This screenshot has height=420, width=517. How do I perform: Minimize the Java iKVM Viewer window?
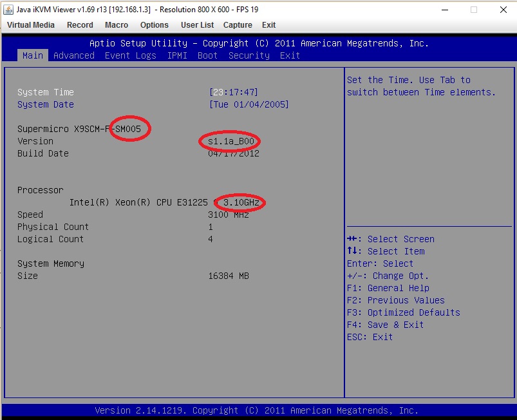[445, 10]
